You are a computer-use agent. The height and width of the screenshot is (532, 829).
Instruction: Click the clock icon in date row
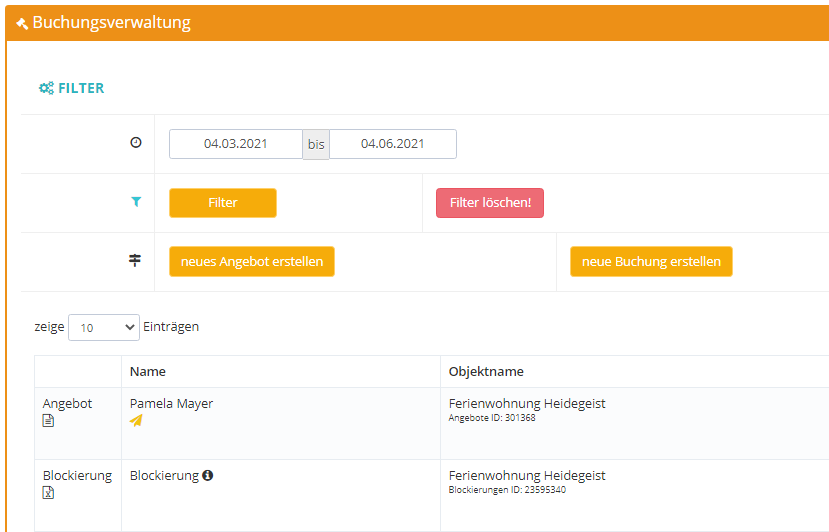click(x=136, y=143)
